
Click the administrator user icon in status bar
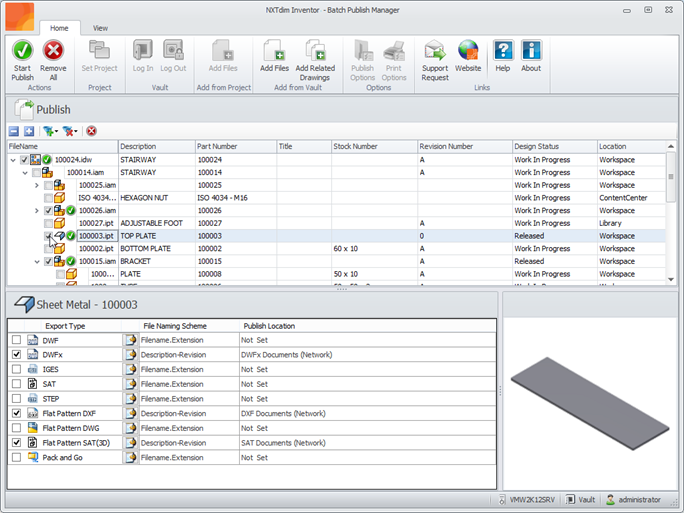[610, 499]
